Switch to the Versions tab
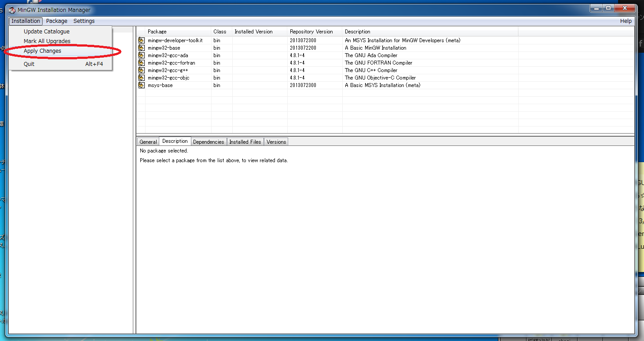644x341 pixels. 276,142
